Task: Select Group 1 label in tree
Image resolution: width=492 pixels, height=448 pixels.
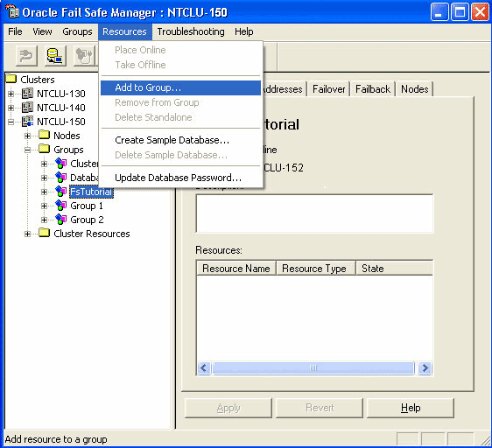Action: coord(87,206)
